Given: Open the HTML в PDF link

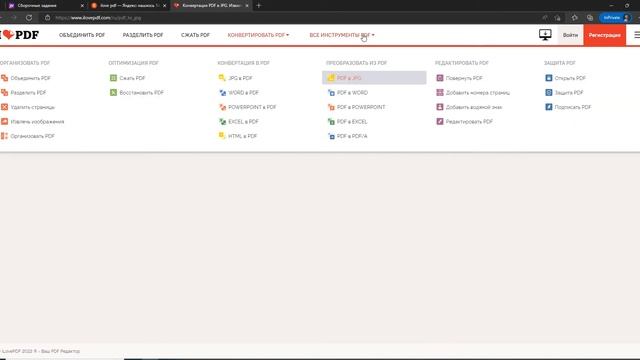Looking at the screenshot, I should point(242,136).
